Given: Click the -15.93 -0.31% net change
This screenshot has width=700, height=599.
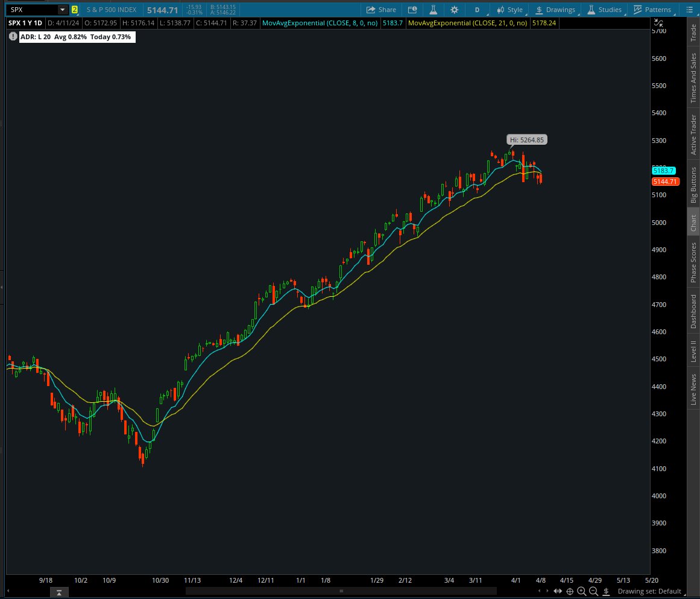Looking at the screenshot, I should coord(194,10).
